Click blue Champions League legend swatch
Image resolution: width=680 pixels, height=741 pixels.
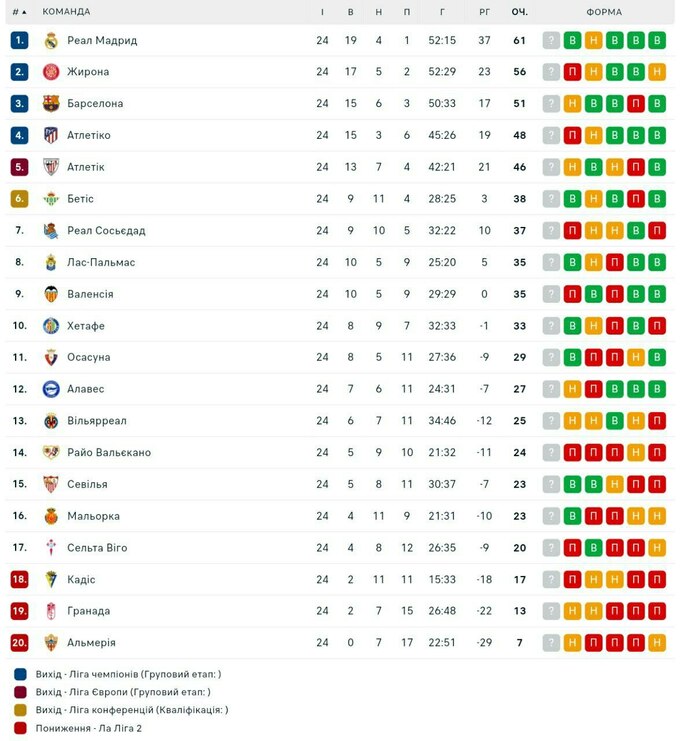21,674
